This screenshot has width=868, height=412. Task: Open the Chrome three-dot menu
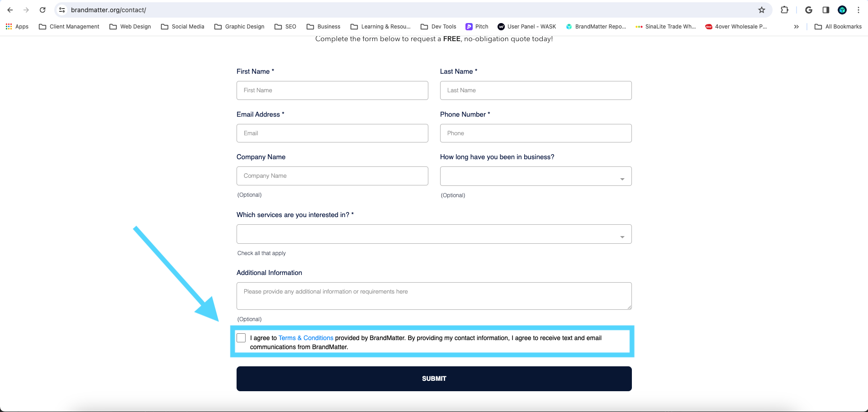(x=859, y=10)
